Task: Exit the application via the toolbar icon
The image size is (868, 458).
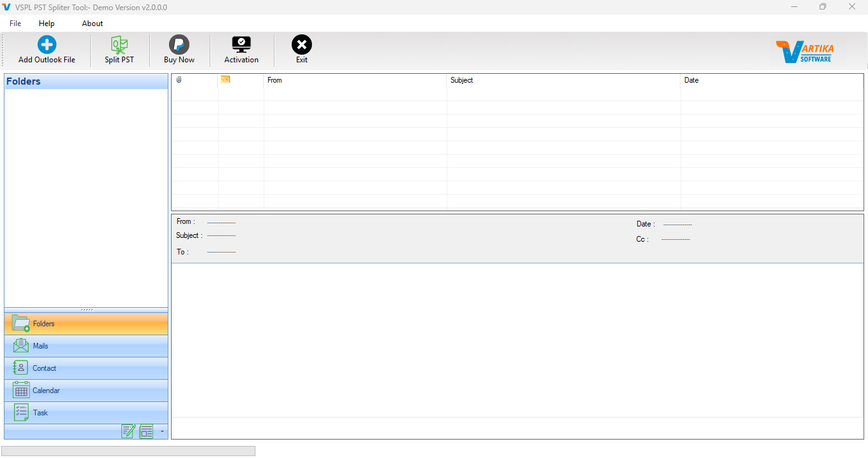Action: tap(301, 49)
